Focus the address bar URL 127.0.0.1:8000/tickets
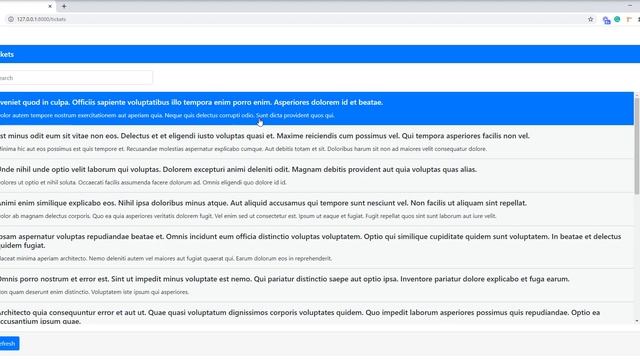The image size is (640, 360). pos(41,19)
